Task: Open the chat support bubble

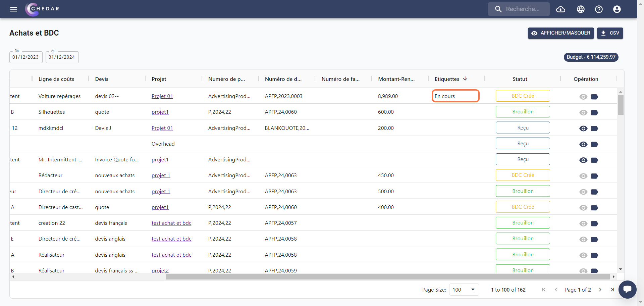Action: point(627,289)
